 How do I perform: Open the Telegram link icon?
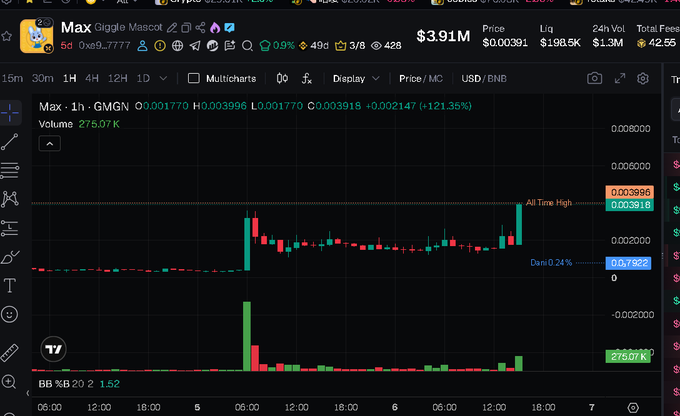point(195,46)
